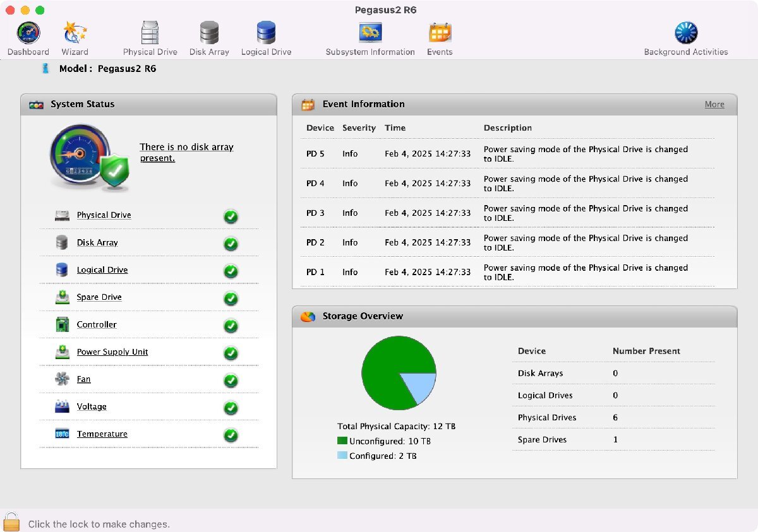Click the light blue Configured legend swatch
The width and height of the screenshot is (758, 532).
(x=342, y=456)
